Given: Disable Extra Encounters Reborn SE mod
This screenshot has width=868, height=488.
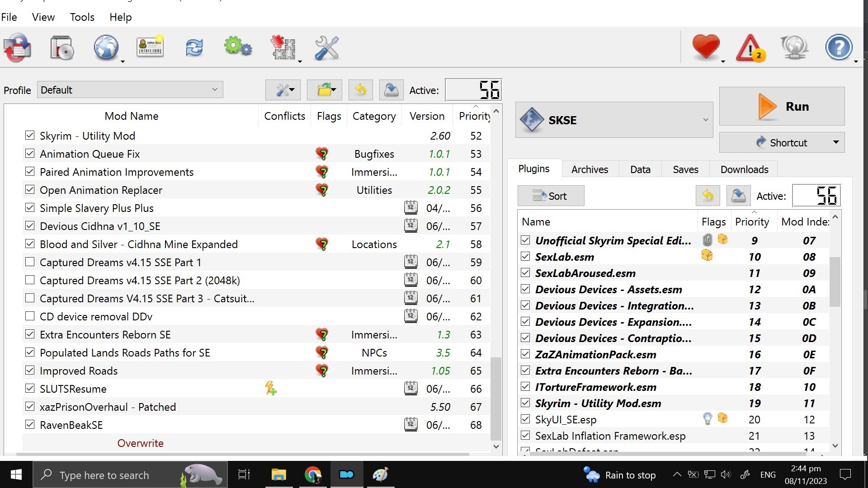Looking at the screenshot, I should coord(30,334).
